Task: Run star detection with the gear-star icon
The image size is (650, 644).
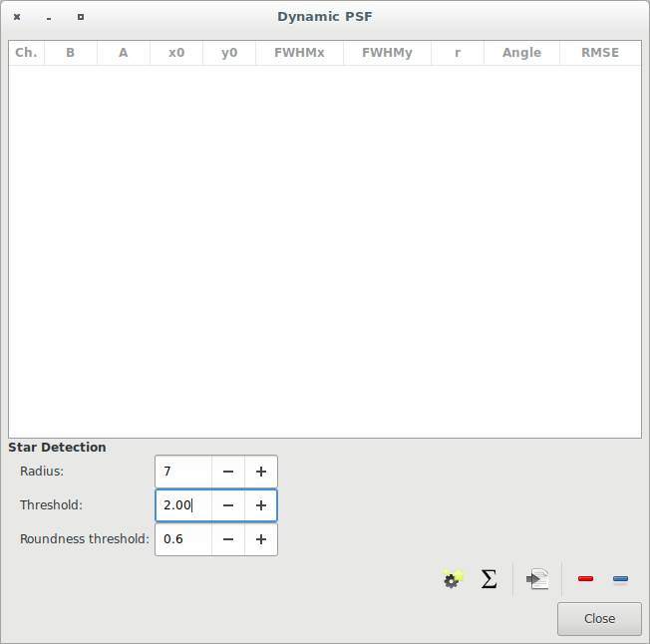Action: [453, 578]
